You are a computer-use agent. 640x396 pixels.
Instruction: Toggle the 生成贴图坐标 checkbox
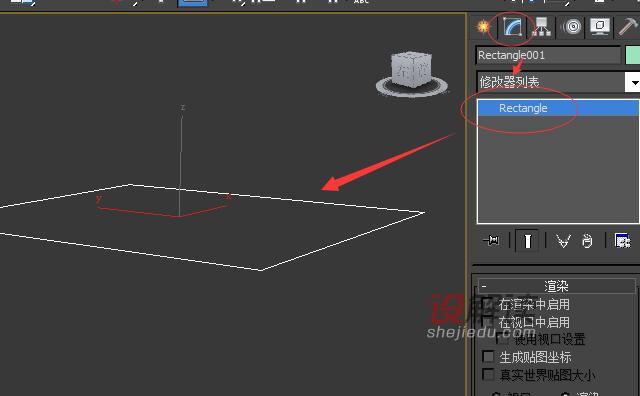coord(488,357)
